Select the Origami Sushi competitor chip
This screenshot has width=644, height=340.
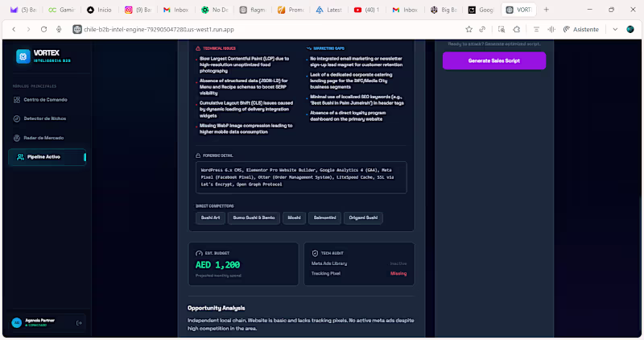click(x=363, y=218)
